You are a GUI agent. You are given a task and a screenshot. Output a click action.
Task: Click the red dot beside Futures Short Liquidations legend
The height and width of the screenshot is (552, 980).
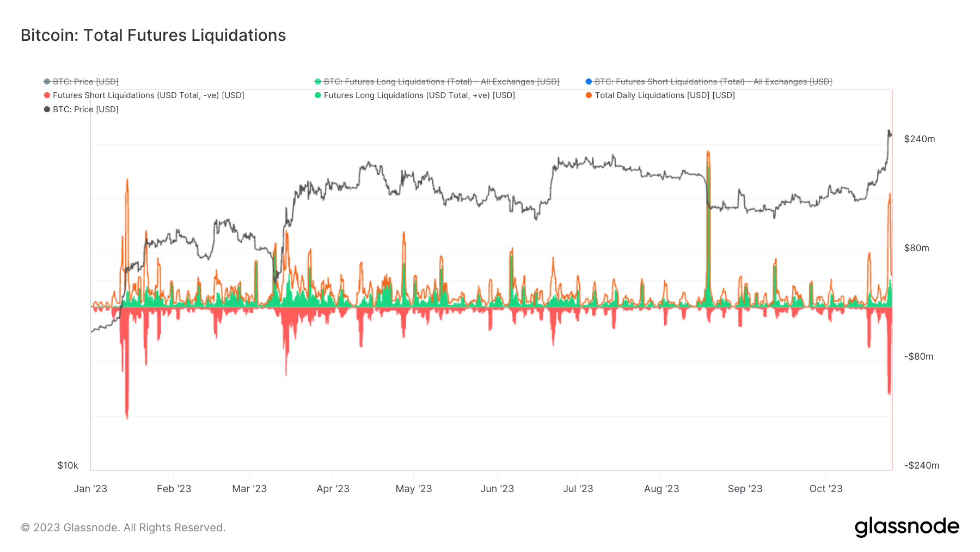tap(47, 95)
